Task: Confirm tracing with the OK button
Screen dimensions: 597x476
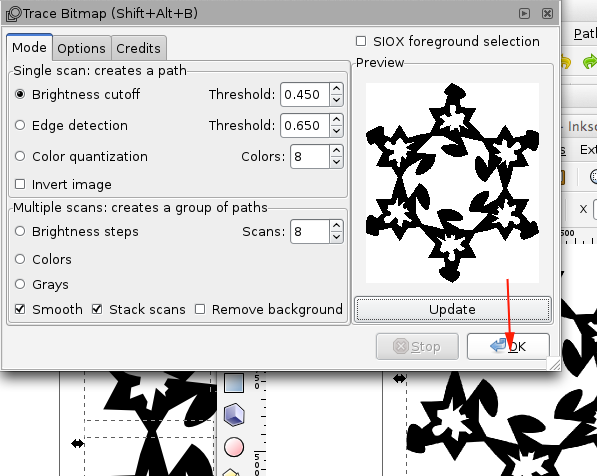Action: click(x=508, y=347)
